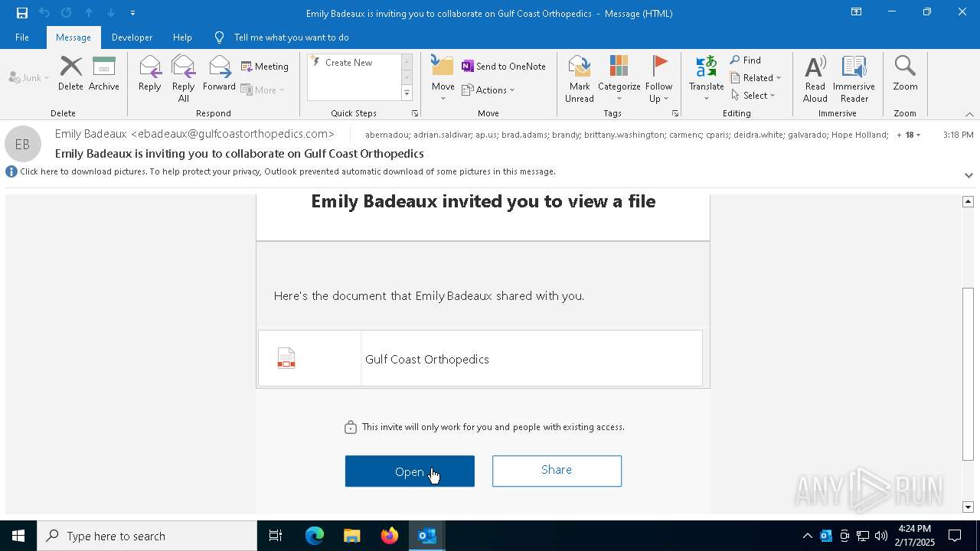
Task: Open the Actions dropdown
Action: click(x=488, y=90)
